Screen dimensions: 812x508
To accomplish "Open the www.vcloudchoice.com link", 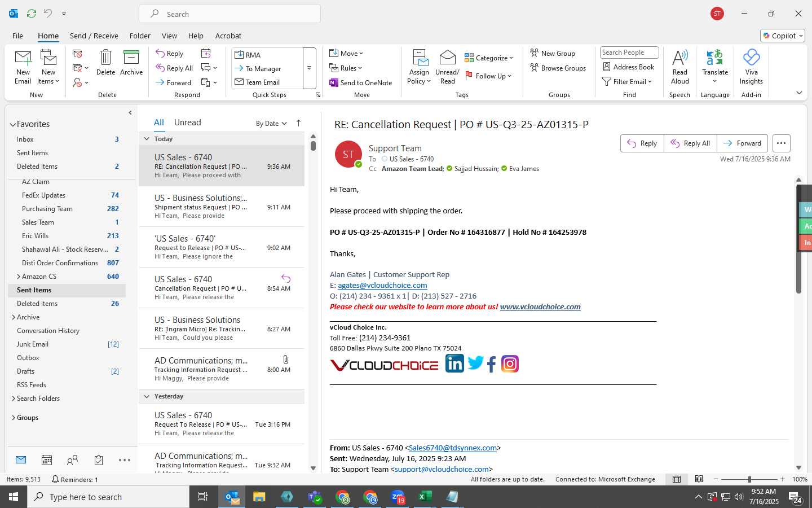I will pyautogui.click(x=540, y=307).
